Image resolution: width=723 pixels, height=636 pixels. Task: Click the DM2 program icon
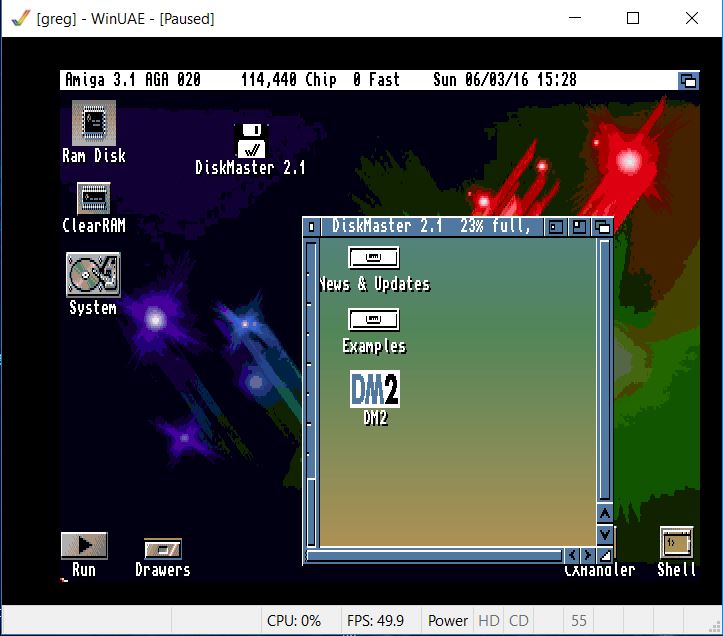pyautogui.click(x=375, y=389)
